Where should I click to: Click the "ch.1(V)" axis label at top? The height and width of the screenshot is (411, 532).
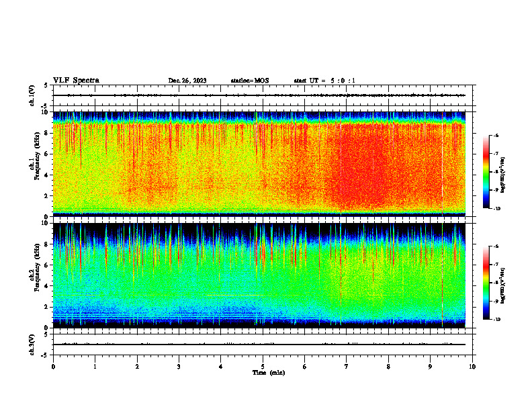[32, 95]
